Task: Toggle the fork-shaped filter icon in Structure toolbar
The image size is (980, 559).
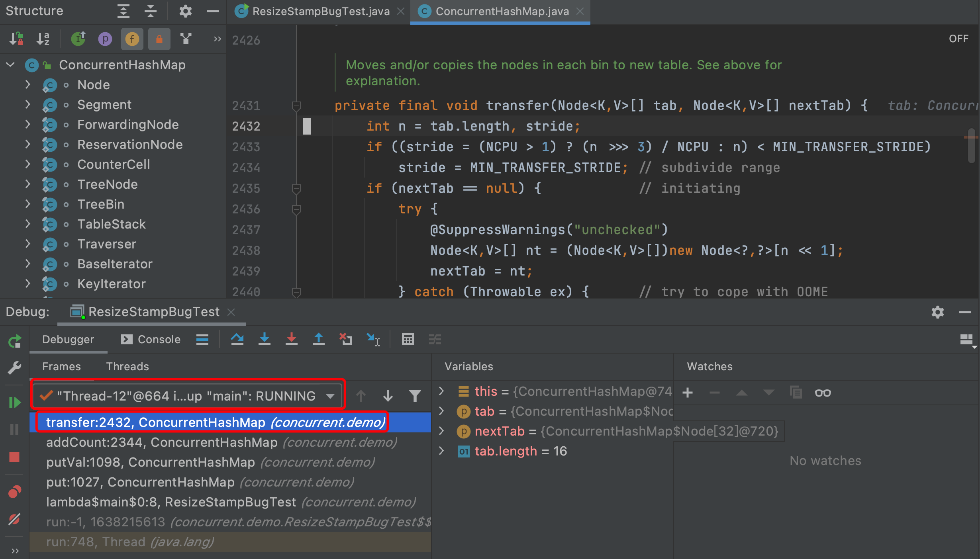Action: (x=186, y=39)
